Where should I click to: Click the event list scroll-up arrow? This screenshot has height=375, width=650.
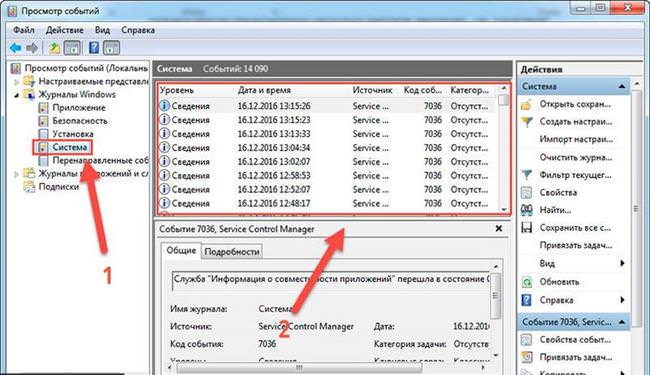[504, 88]
